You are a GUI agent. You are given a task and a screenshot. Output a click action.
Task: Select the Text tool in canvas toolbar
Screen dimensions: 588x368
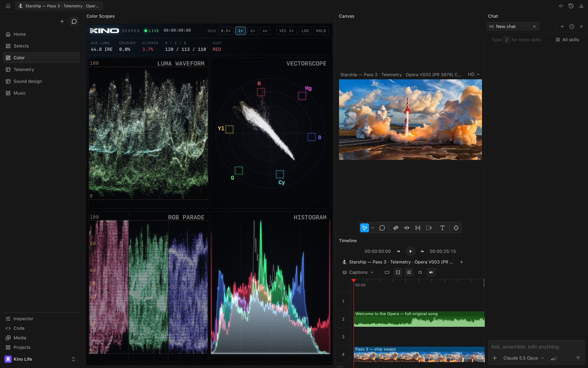pos(442,228)
